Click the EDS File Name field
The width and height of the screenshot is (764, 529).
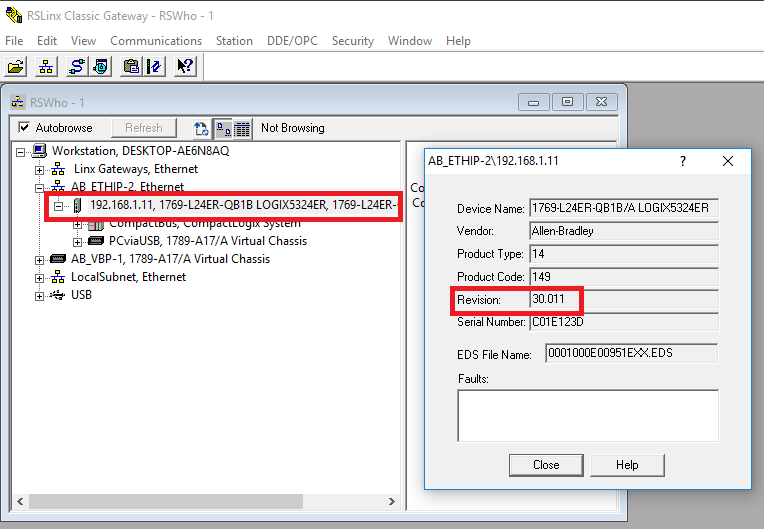pos(631,353)
